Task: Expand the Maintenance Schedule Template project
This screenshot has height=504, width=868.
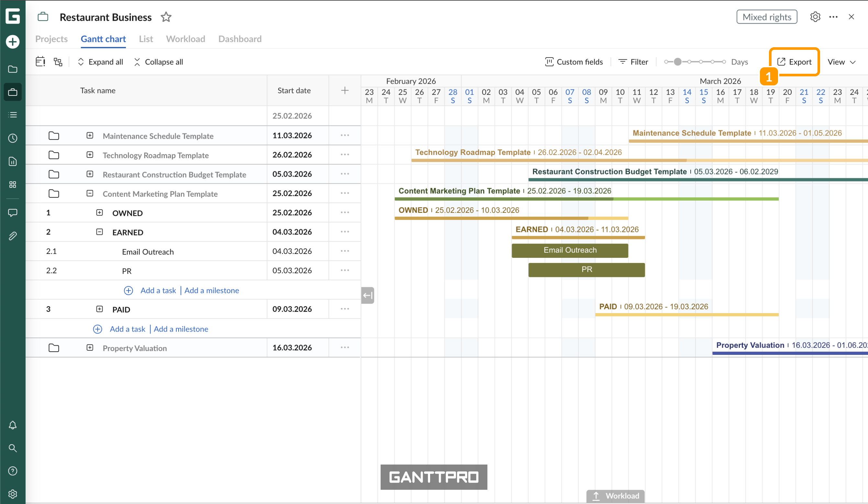Action: coord(90,136)
